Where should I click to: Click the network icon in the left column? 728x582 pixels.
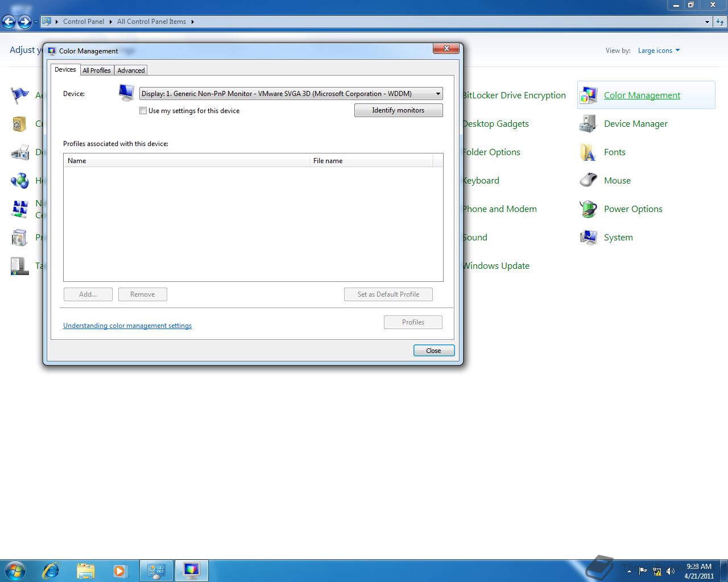point(20,209)
